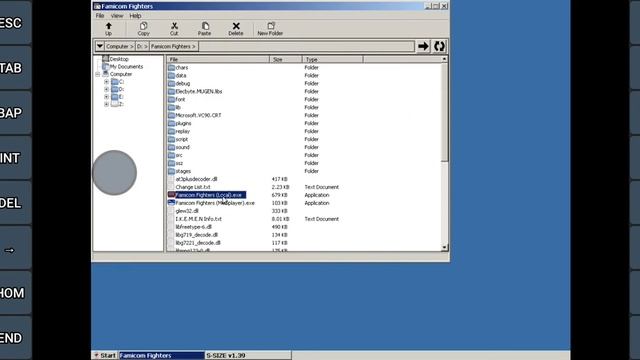Viewport: 640px width, 360px height.
Task: Click Famicom Fighters segment in address path
Action: 173,47
